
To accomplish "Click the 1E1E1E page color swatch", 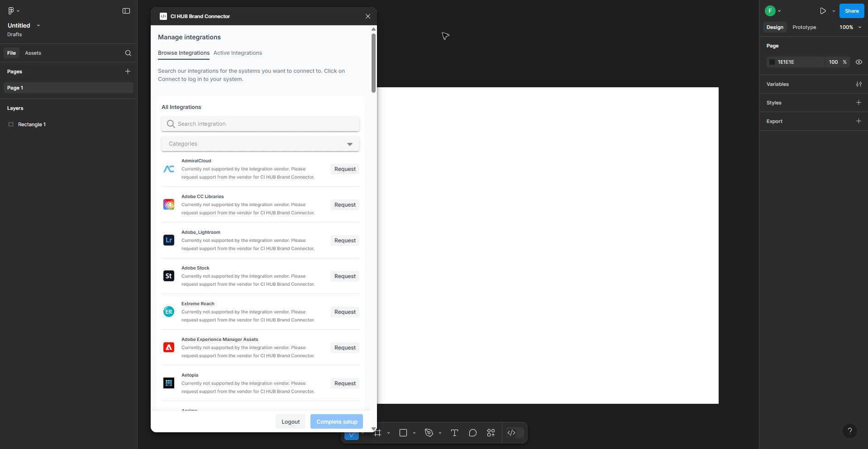I will 772,62.
